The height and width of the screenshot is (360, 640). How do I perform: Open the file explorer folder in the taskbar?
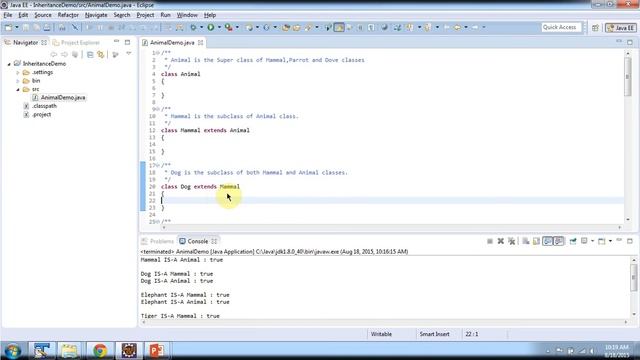[69, 351]
